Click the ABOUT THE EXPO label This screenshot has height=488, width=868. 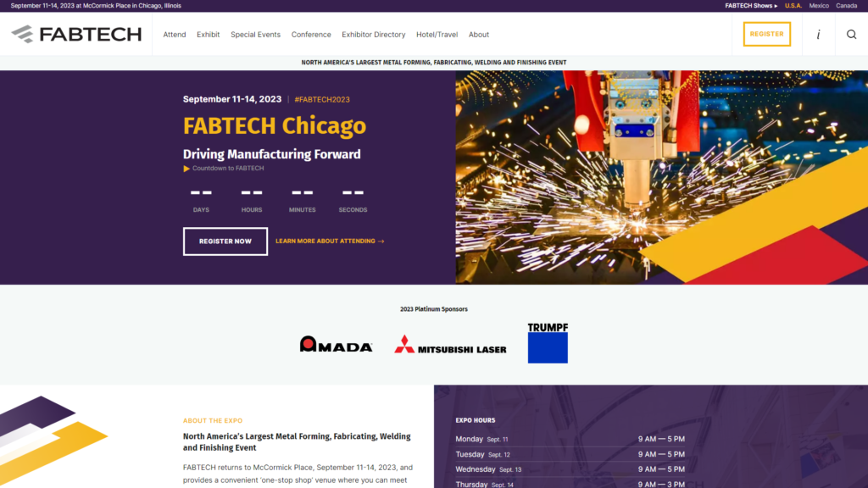pyautogui.click(x=213, y=420)
